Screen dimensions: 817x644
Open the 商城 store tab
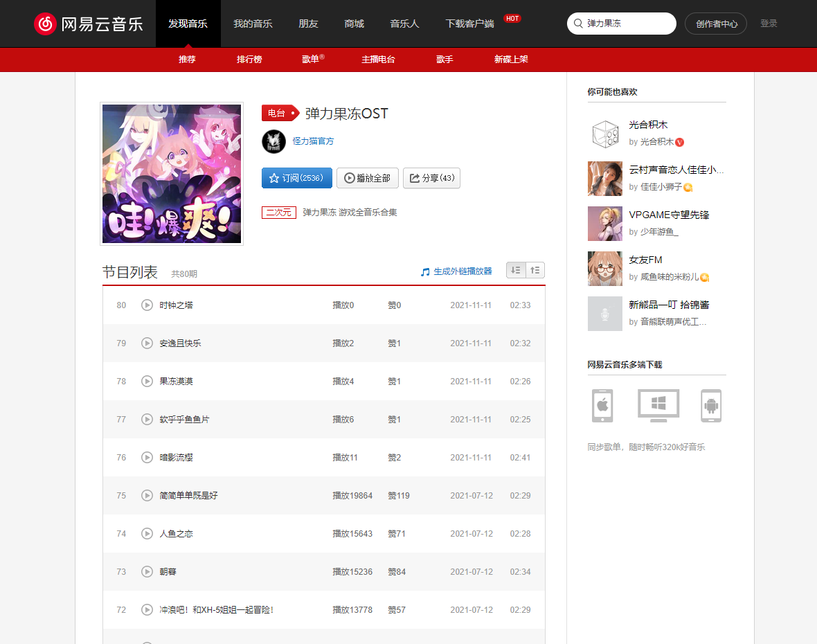(354, 24)
